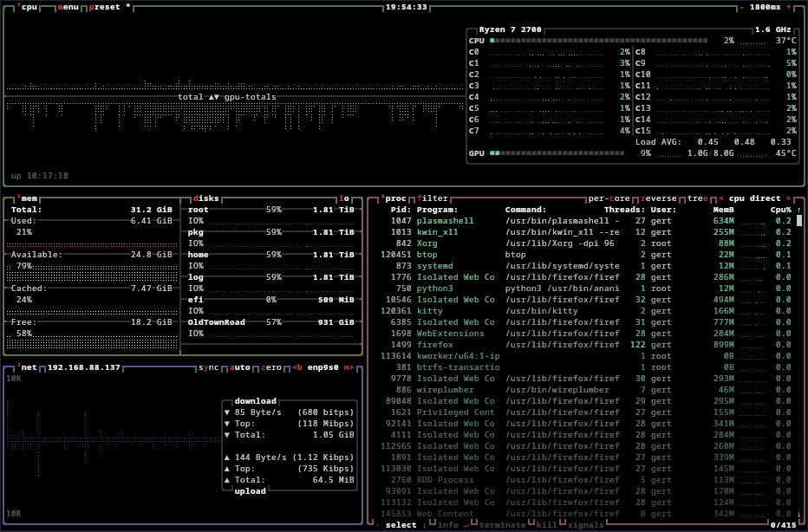Decrease update interval with minus button
The width and height of the screenshot is (808, 532).
pos(742,7)
